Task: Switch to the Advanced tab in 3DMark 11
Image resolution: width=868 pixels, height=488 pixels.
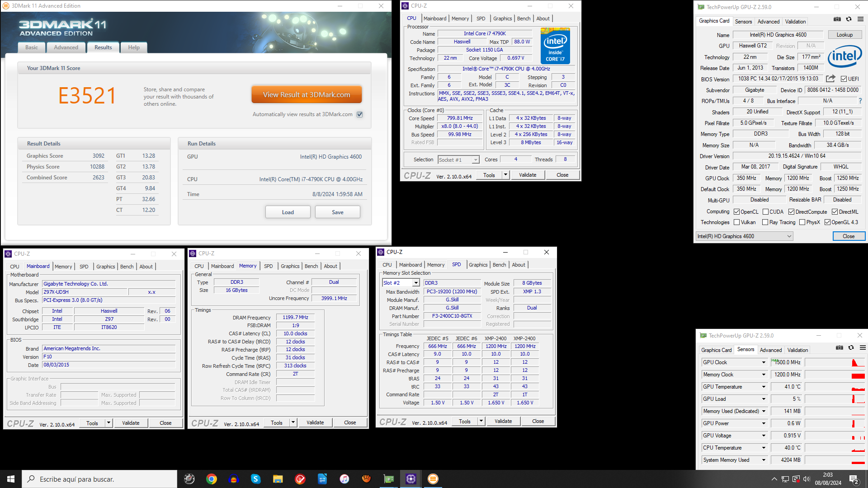Action: click(x=66, y=47)
